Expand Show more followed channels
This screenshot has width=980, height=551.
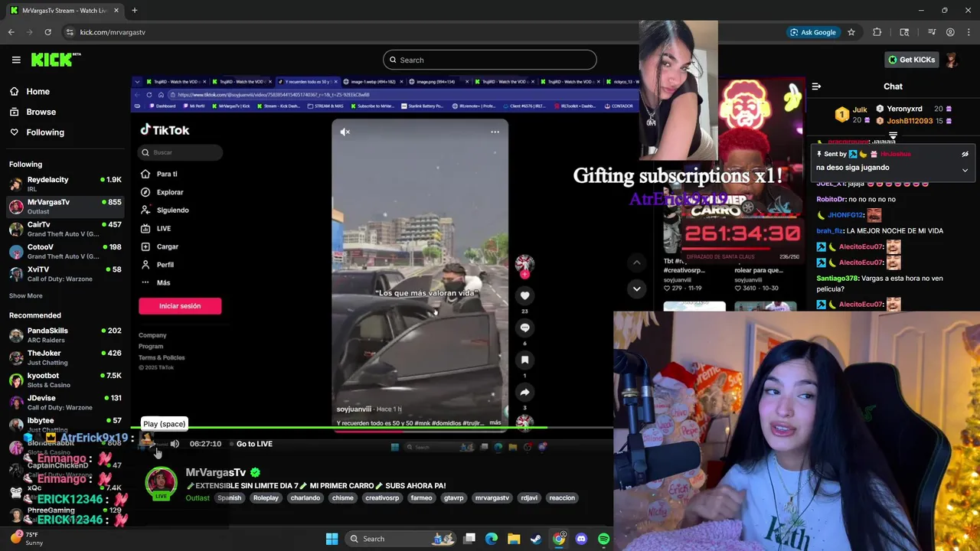[25, 295]
